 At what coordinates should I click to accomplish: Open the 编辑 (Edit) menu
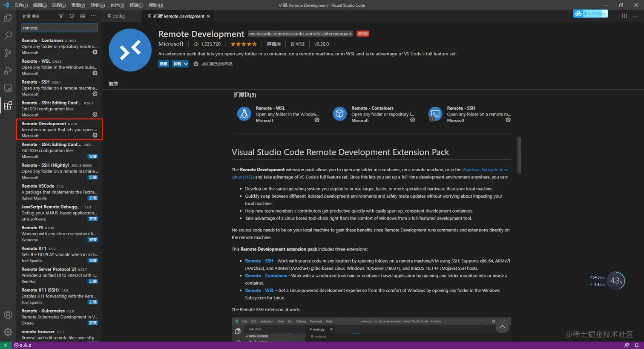[x=40, y=5]
